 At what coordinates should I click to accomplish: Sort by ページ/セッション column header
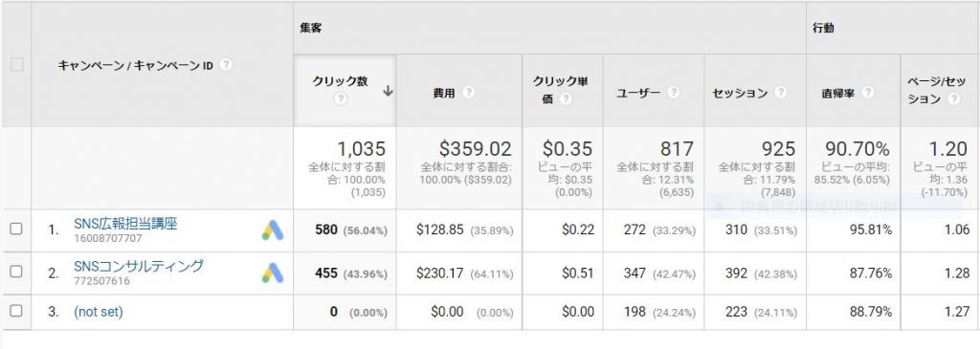(x=930, y=91)
